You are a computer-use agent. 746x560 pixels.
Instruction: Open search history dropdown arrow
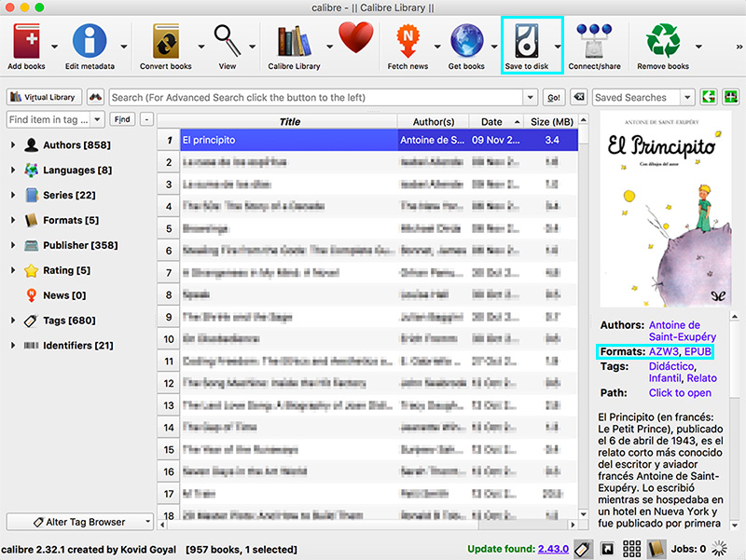pos(530,98)
